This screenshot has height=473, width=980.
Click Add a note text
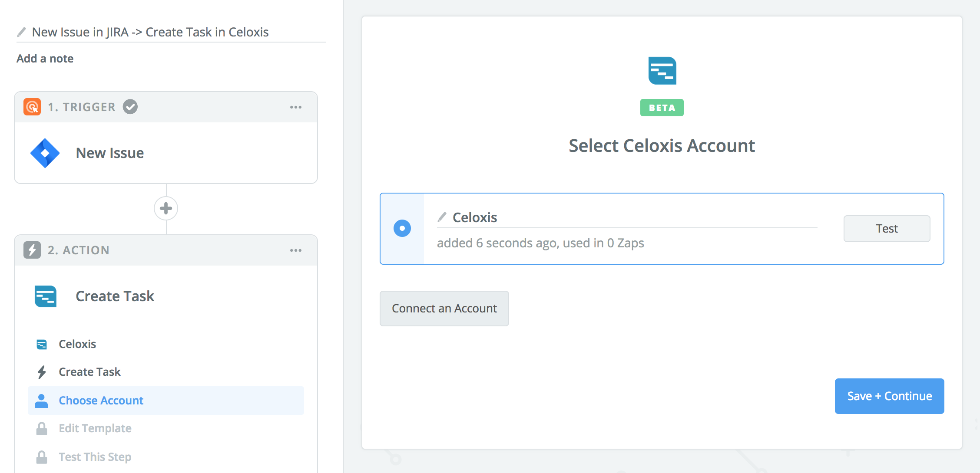coord(45,59)
